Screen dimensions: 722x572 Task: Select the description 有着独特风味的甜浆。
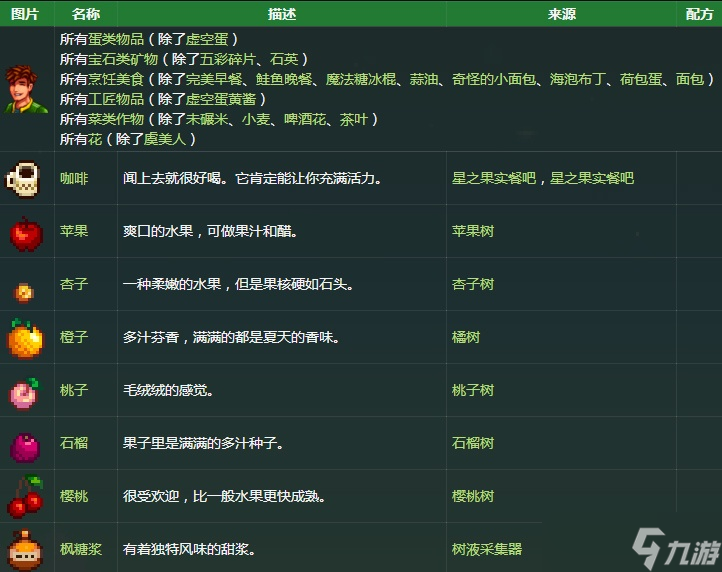pyautogui.click(x=189, y=549)
